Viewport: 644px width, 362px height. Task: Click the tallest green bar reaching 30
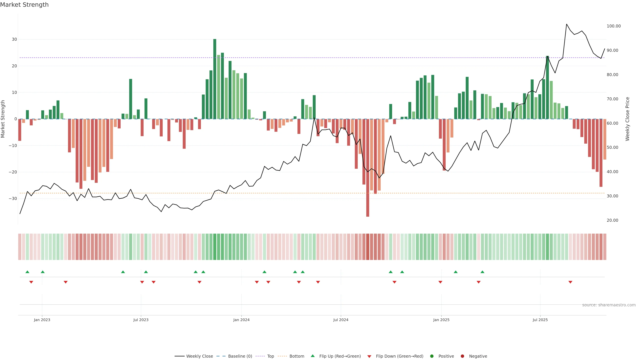coord(215,79)
